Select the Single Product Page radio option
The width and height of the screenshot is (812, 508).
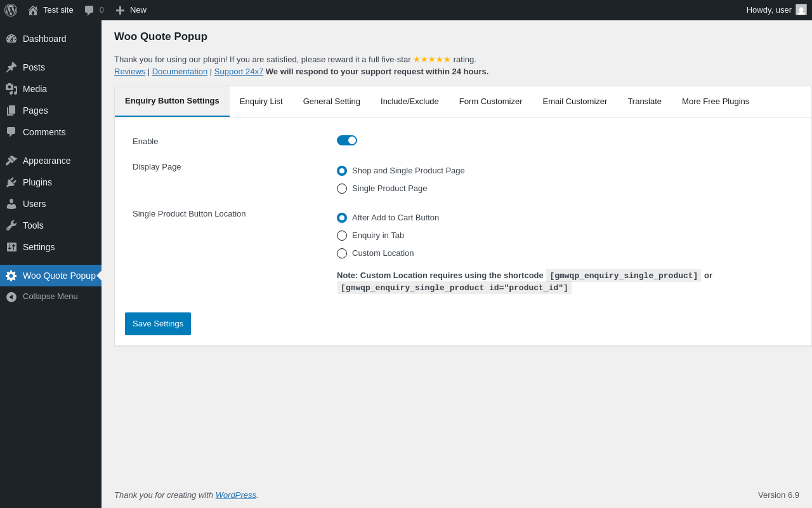click(x=342, y=189)
